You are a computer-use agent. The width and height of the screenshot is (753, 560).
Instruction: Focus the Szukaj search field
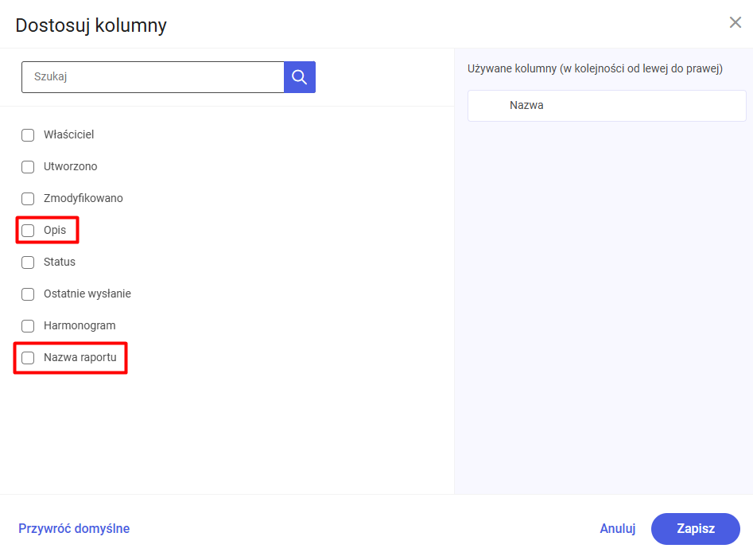(x=153, y=77)
